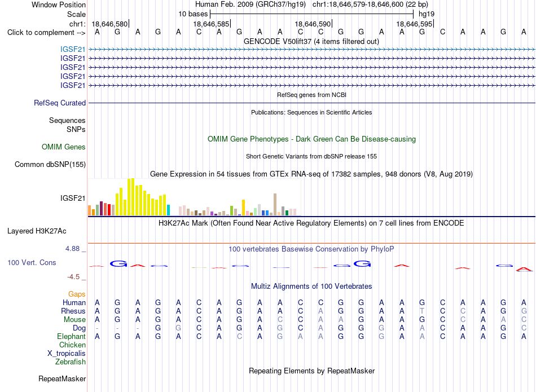This screenshot has height=392, width=536.
Task: Click the "Common dbSNP(155)" track label
Action: point(50,164)
